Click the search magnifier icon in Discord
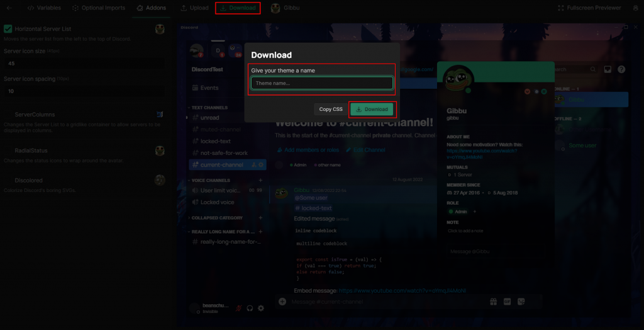 (593, 69)
